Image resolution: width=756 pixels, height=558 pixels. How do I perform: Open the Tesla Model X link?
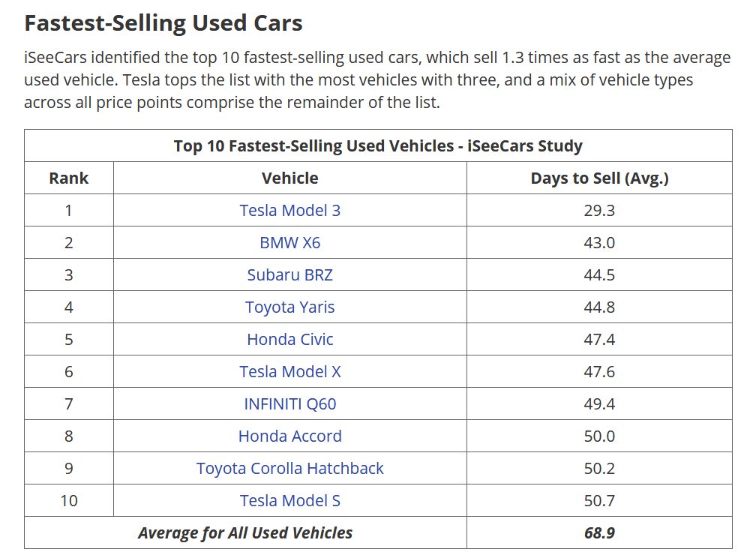(x=289, y=372)
